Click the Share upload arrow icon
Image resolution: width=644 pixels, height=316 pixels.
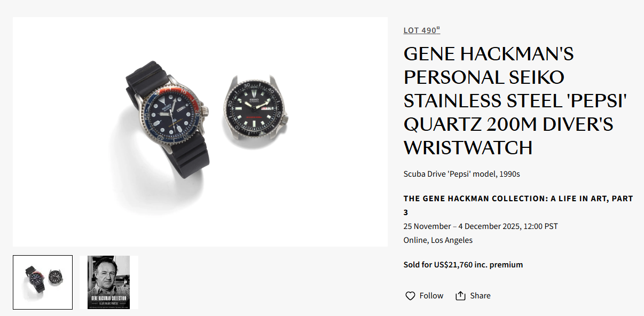[x=460, y=296]
